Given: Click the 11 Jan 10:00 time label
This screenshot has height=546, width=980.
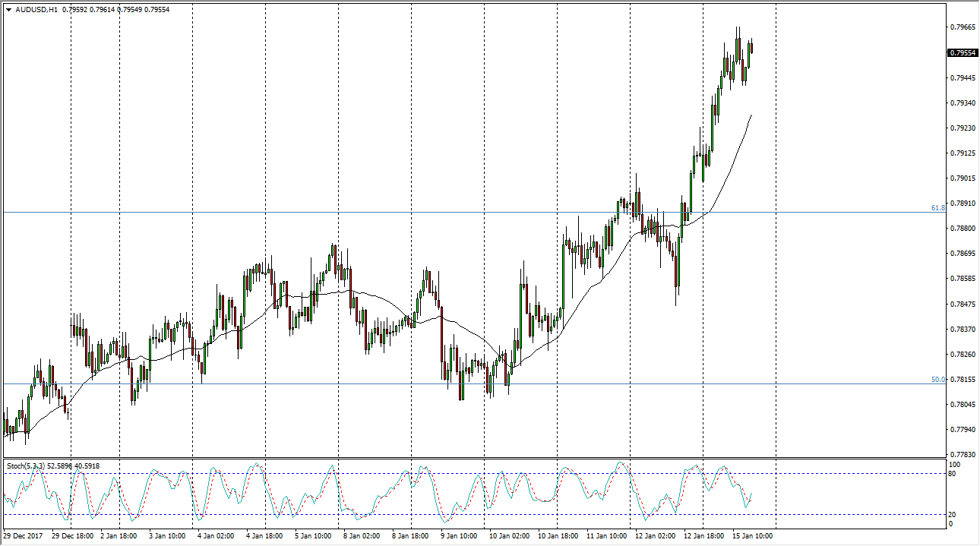Looking at the screenshot, I should 606,536.
